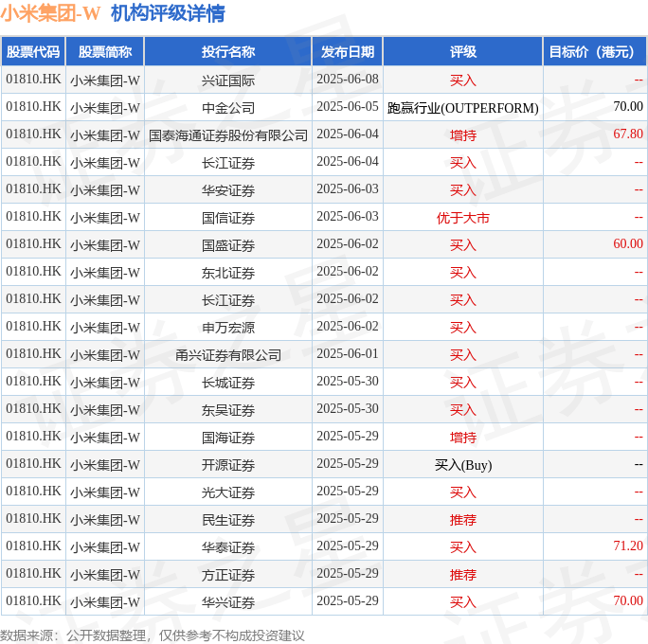Image resolution: width=648 pixels, height=644 pixels.
Task: Click date 2025-06-03 in 国信证券 row
Action: (348, 217)
